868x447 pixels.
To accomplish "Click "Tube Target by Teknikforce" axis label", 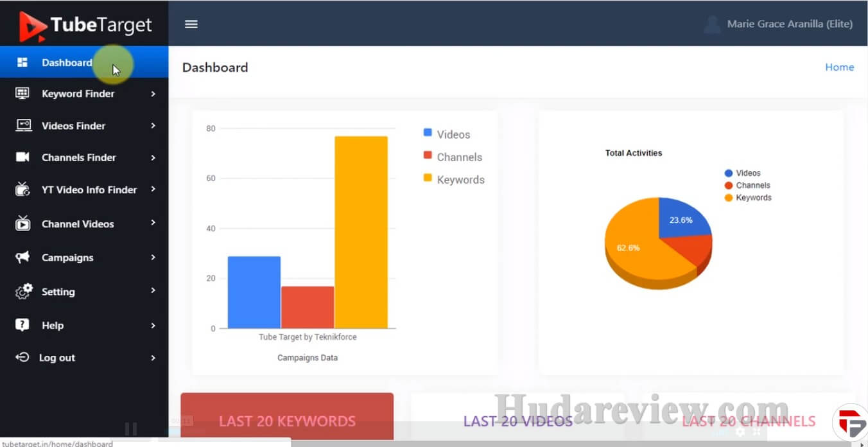I will point(308,337).
